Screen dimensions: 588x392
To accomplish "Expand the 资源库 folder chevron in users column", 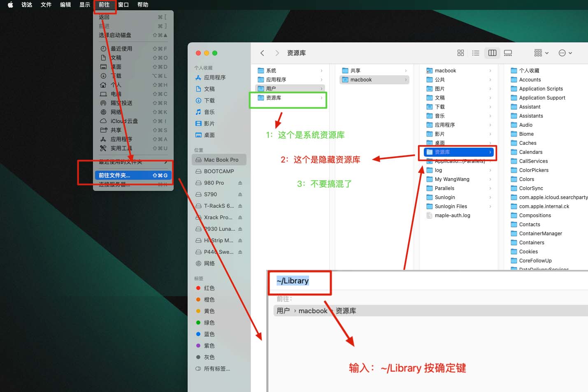I will 490,152.
